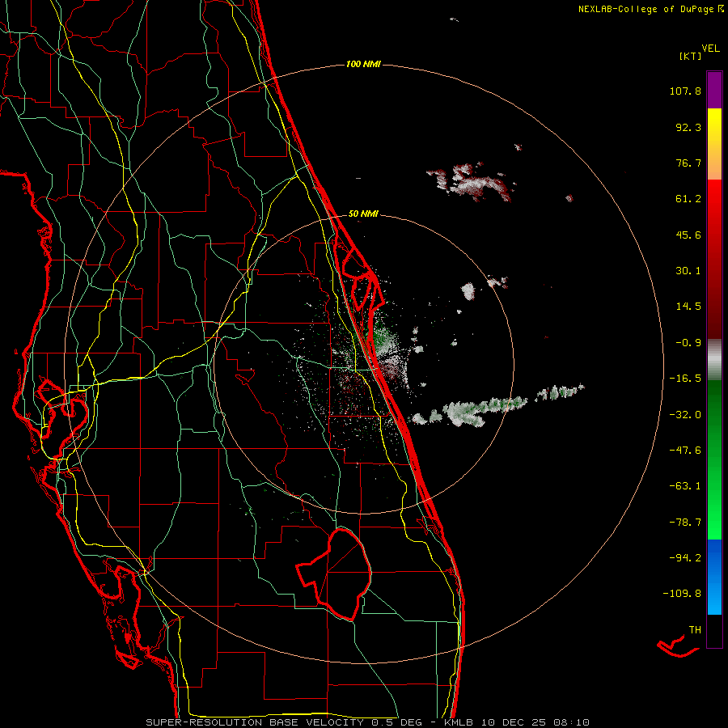
Task: Click the 30.1 legend value
Action: [688, 271]
